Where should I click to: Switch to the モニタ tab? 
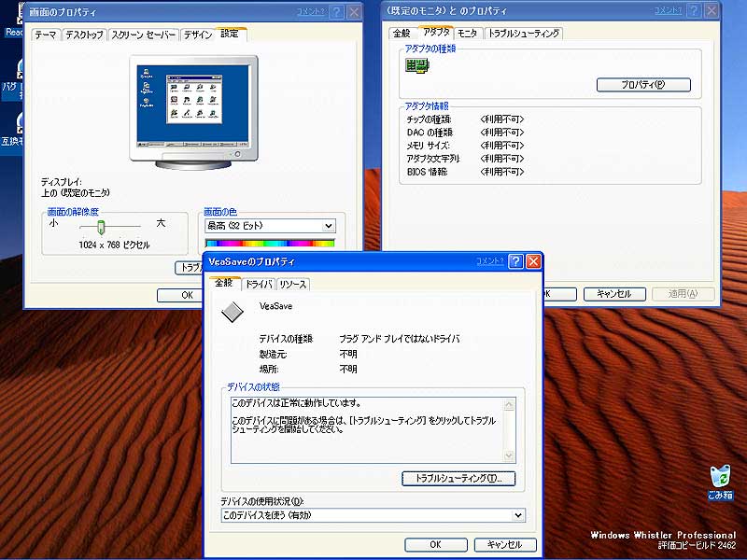click(x=468, y=34)
